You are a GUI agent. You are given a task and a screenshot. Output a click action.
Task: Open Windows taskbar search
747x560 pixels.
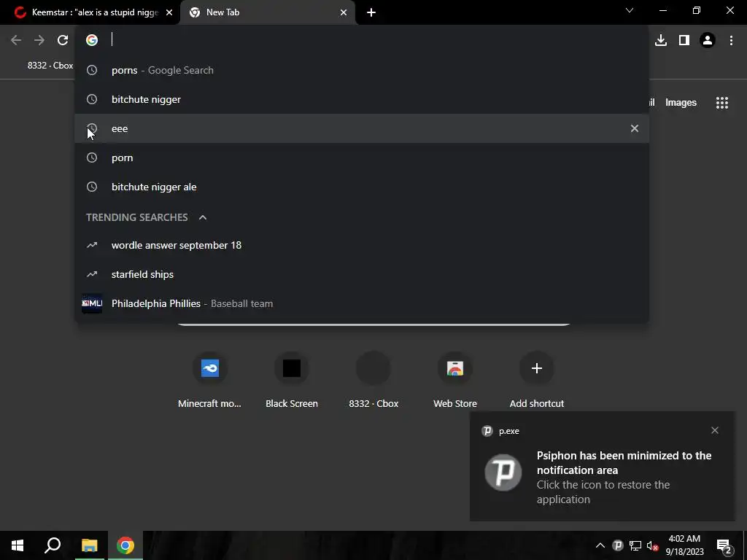[53, 545]
